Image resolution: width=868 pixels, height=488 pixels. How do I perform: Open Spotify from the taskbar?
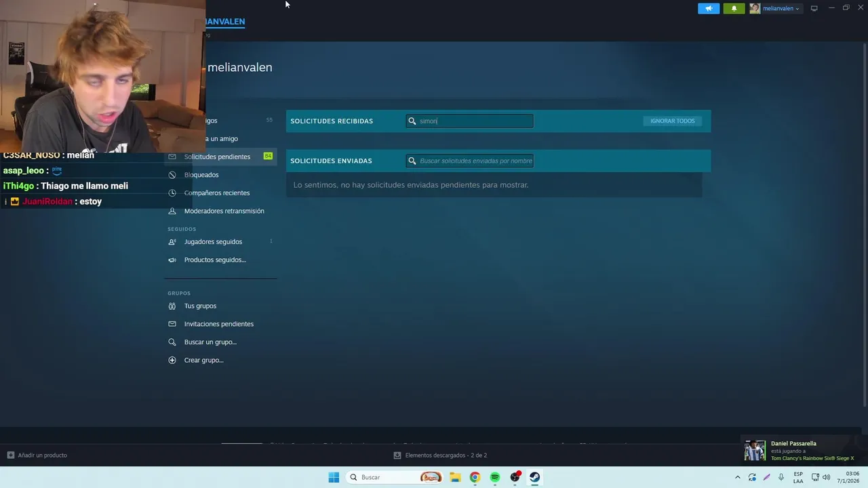(495, 477)
